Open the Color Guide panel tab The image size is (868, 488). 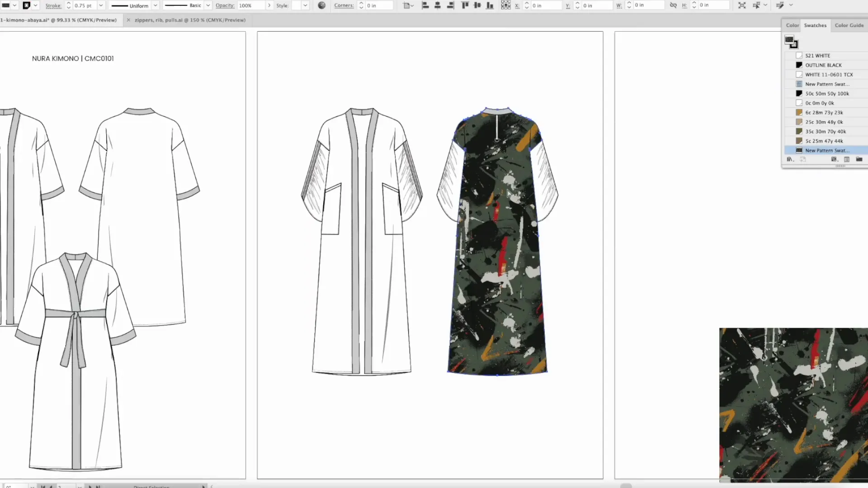tap(849, 25)
